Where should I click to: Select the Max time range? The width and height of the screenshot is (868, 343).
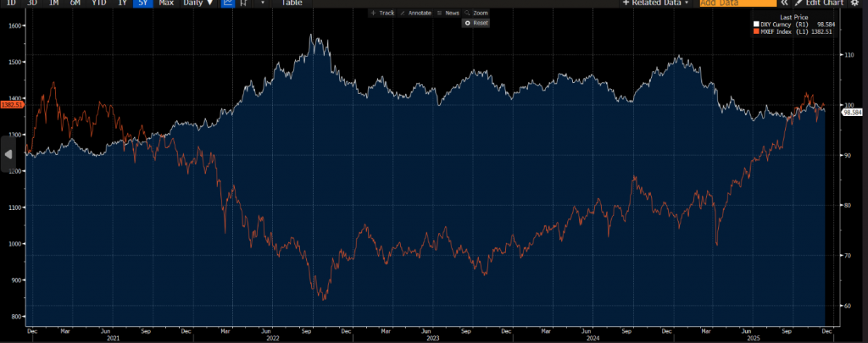coord(166,3)
